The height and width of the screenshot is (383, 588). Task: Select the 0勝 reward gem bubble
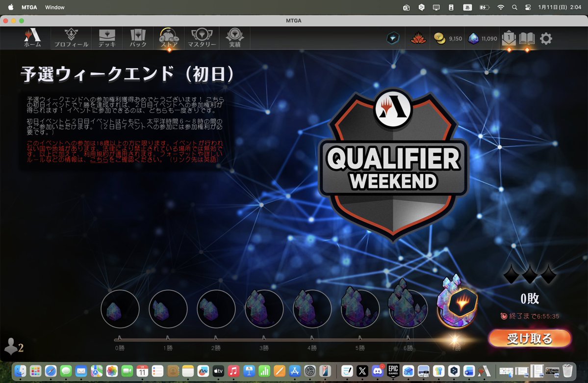click(x=120, y=309)
